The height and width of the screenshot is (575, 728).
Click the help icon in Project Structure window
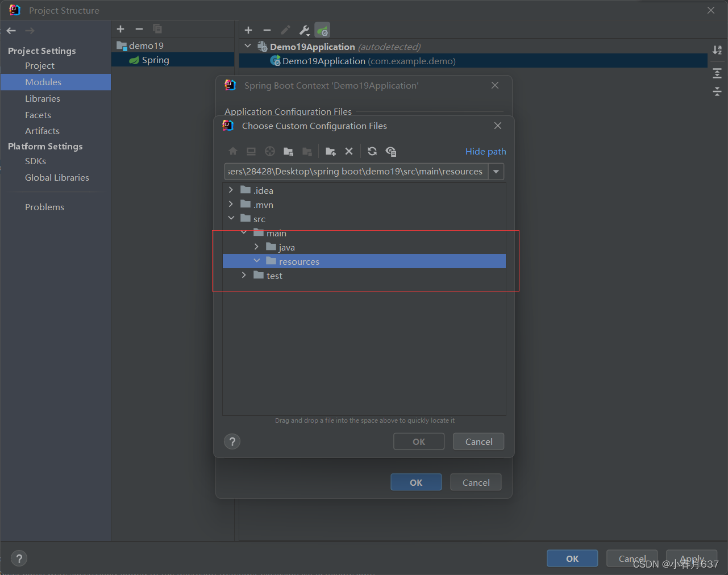click(x=19, y=559)
